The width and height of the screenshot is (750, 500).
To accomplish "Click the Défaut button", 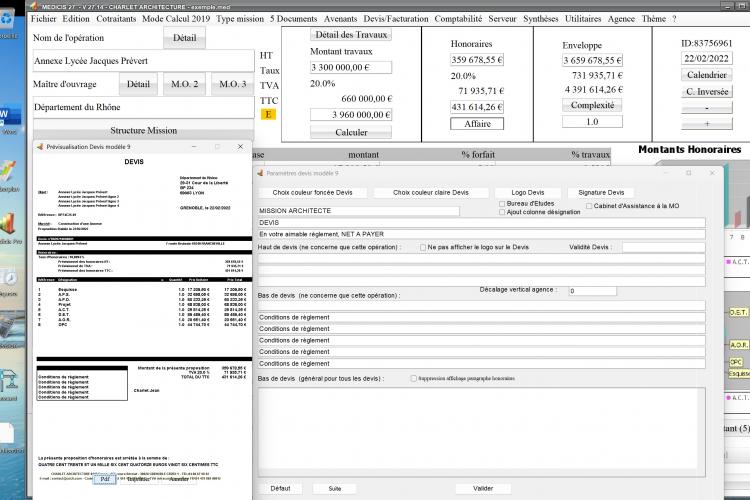I will [x=280, y=489].
